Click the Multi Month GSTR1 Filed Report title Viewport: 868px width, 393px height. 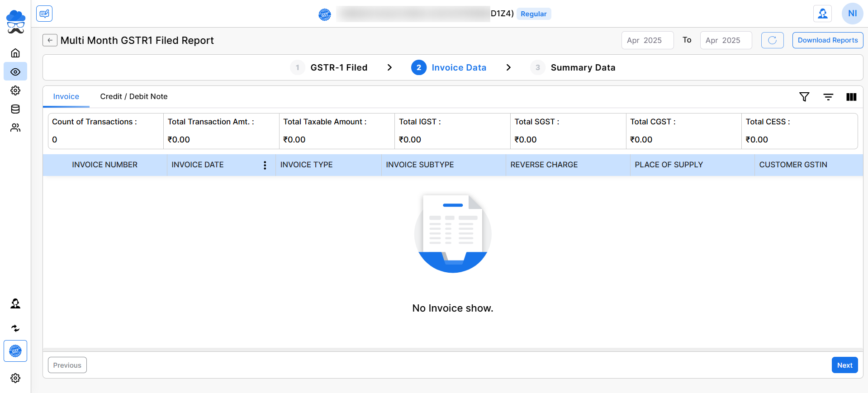137,40
